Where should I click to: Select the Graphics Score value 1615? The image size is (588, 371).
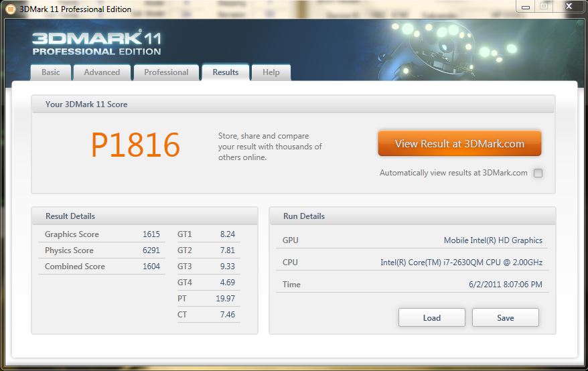[x=151, y=234]
